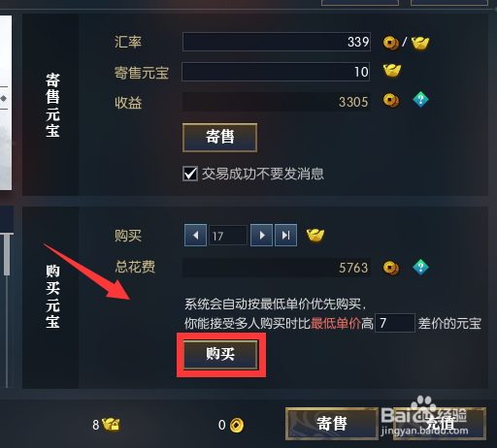The image size is (497, 448).
Task: Click the vertical scrollbar handle on left
Action: click(x=7, y=255)
